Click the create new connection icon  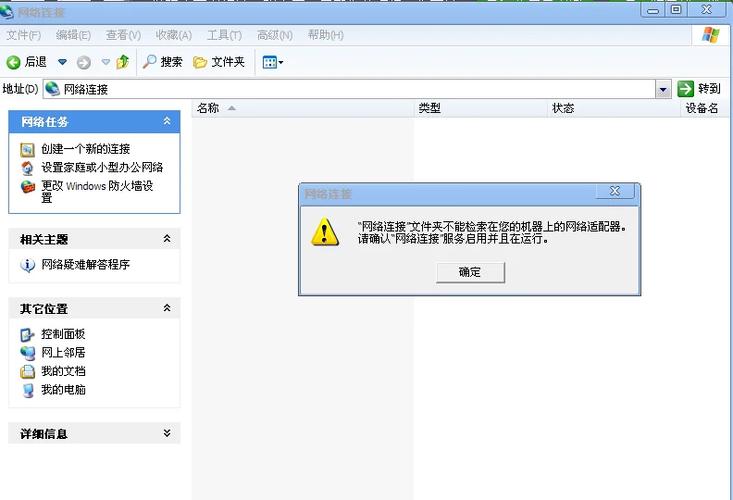(28, 150)
